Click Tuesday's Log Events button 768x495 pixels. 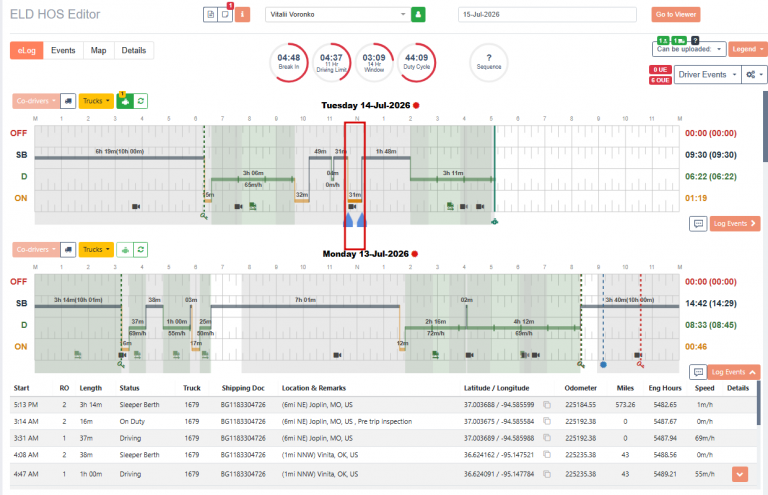735,224
